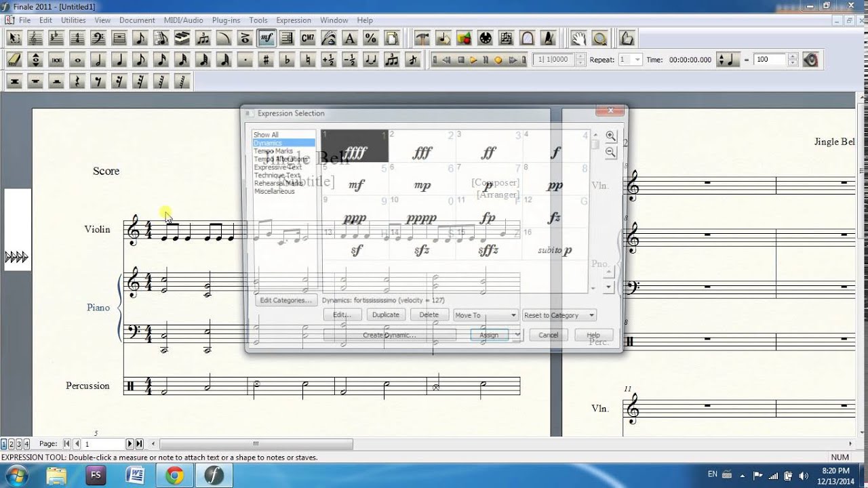Pick the quarter note duration
This screenshot has height=488, width=868.
point(119,60)
